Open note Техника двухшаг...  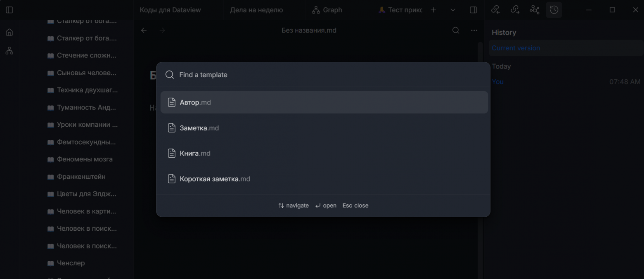[x=87, y=90]
